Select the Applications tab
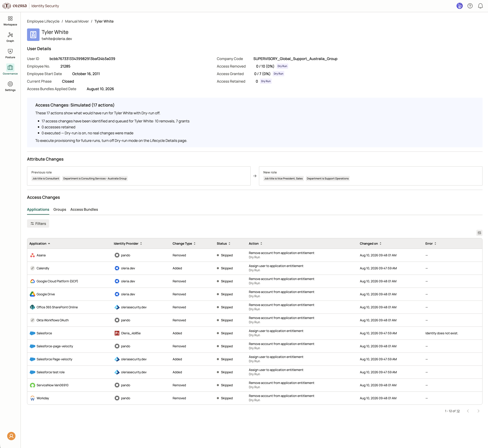 coord(38,209)
